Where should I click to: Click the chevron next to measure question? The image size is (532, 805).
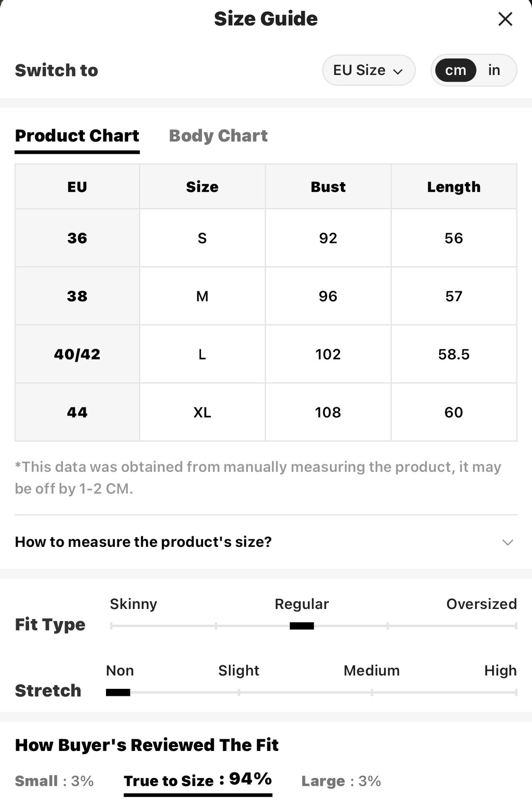click(x=508, y=542)
